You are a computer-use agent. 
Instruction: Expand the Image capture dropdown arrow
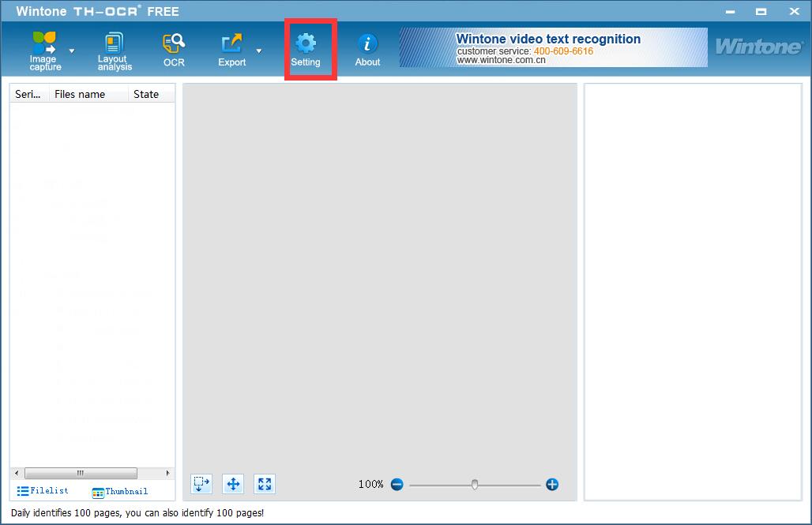coord(72,51)
